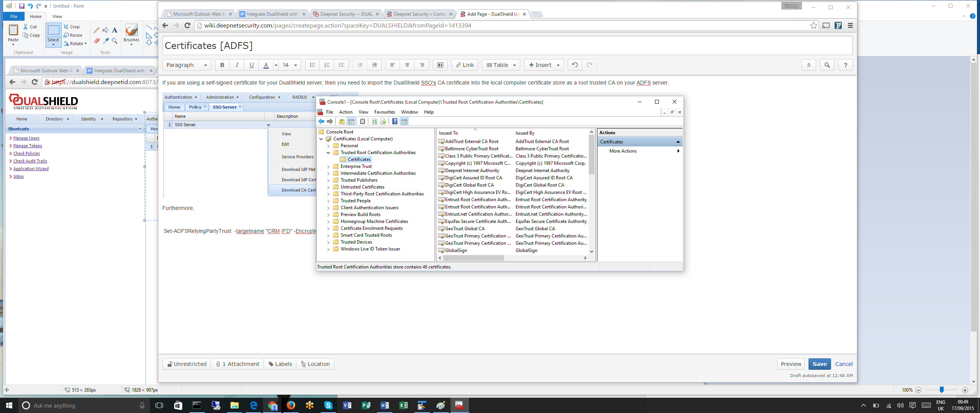Expand the Table dropdown menu
Image resolution: width=980 pixels, height=413 pixels.
[501, 65]
